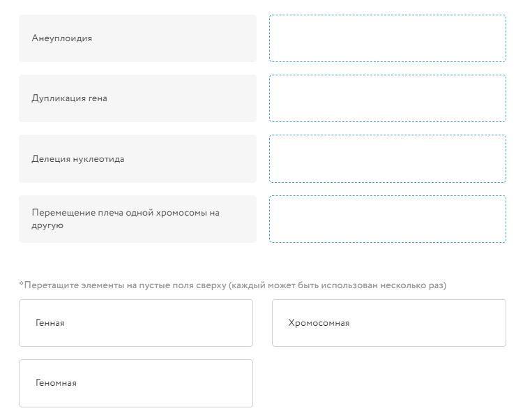Select the Генная answer card
The image size is (523, 420).
point(136,323)
